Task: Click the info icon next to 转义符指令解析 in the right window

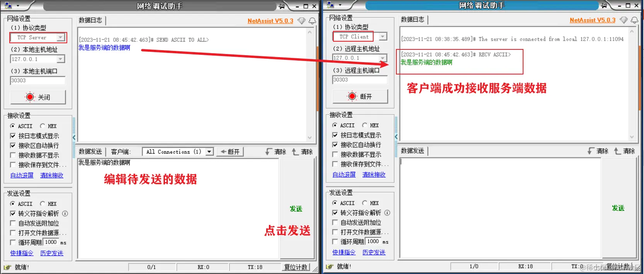Action: 387,213
